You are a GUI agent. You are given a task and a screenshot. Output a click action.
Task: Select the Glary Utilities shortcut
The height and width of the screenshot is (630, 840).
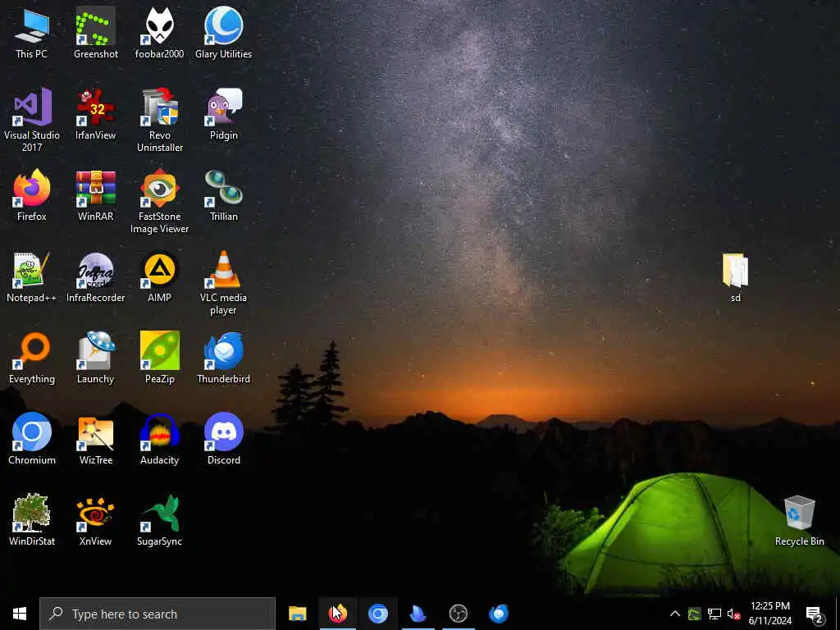coord(223,32)
